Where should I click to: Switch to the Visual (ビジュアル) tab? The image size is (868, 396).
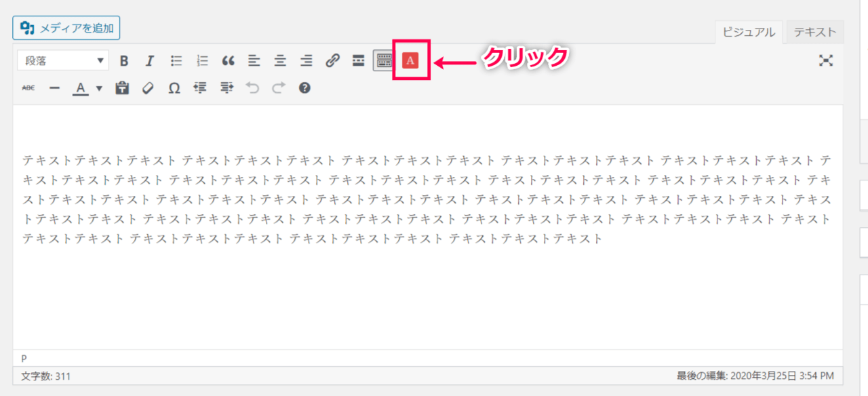749,32
